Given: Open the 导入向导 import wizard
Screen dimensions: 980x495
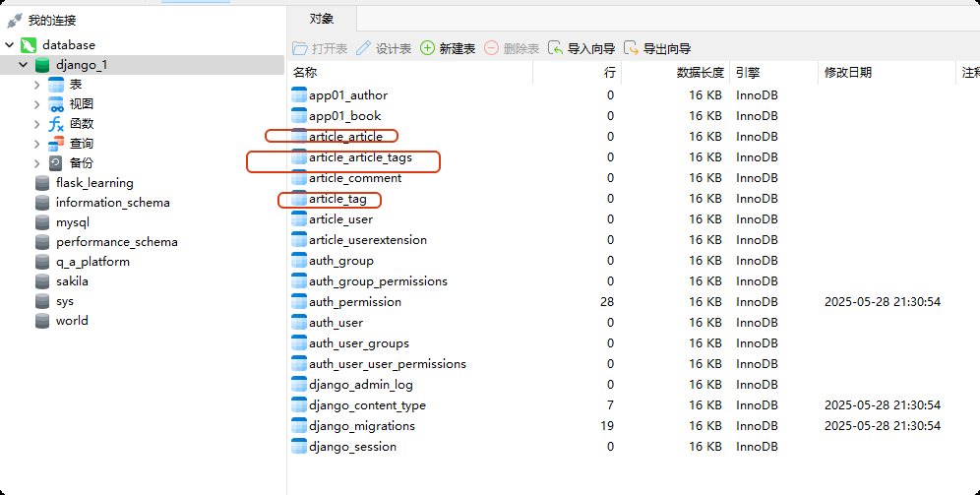Looking at the screenshot, I should point(582,49).
